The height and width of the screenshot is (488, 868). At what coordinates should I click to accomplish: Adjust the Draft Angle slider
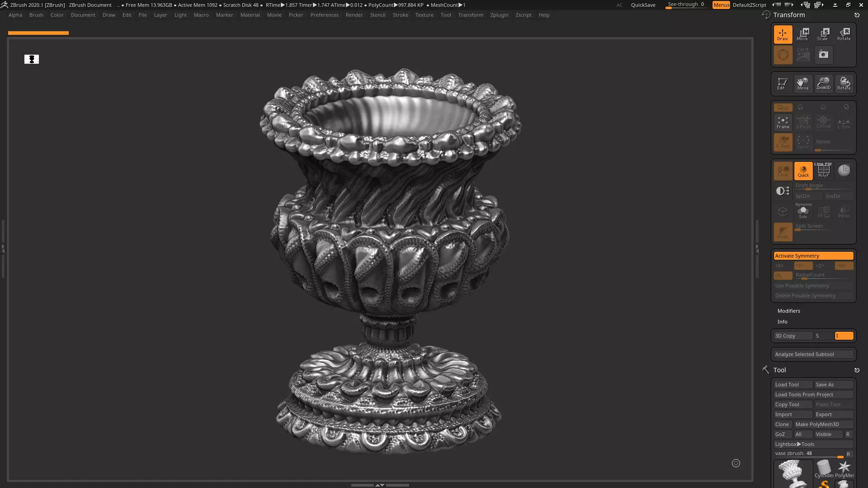(x=824, y=186)
